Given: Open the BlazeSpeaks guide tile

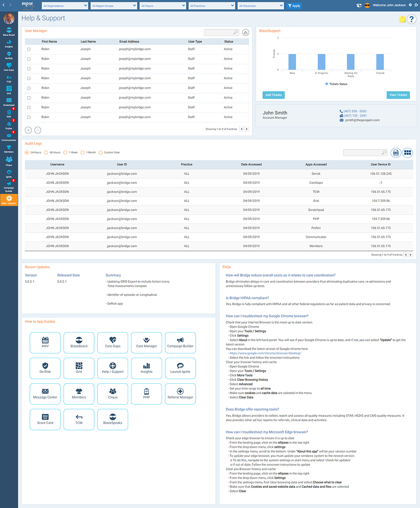Looking at the screenshot, I should pos(113,419).
